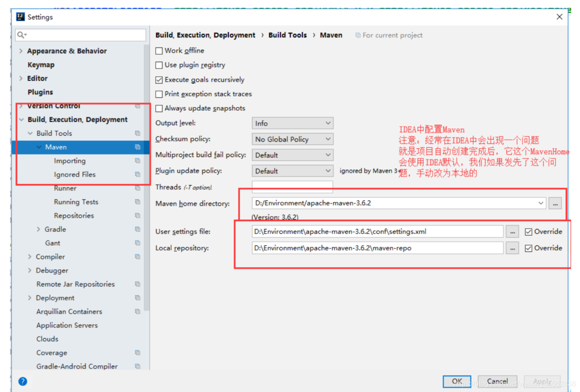Viewport: 580px width, 392px height.
Task: Expand the Editor section
Action: [21, 78]
